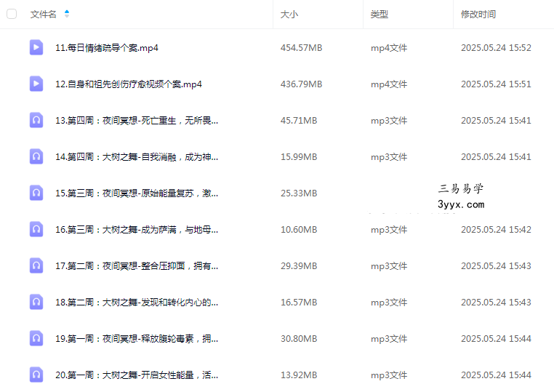Click the size value 15.99MB

(299, 157)
